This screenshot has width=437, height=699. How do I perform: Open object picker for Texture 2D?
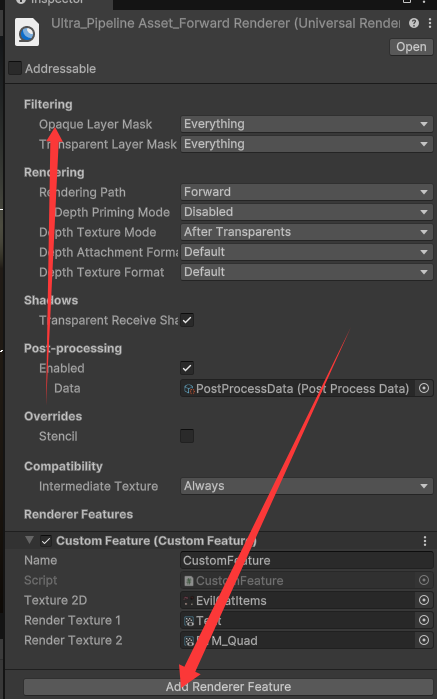pyautogui.click(x=424, y=600)
